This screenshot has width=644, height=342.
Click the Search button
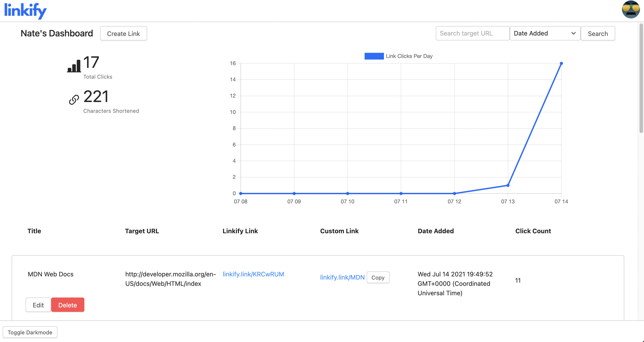[x=598, y=33]
